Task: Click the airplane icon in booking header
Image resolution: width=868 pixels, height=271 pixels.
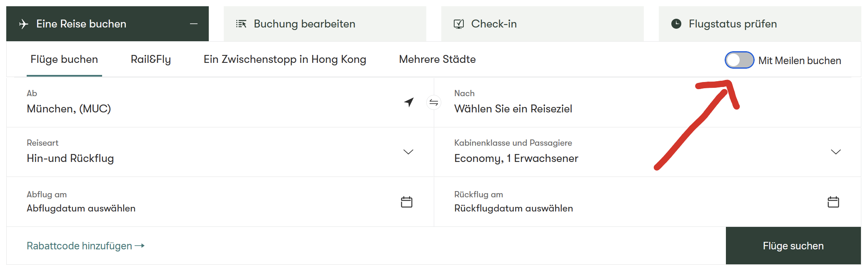Action: [x=24, y=24]
